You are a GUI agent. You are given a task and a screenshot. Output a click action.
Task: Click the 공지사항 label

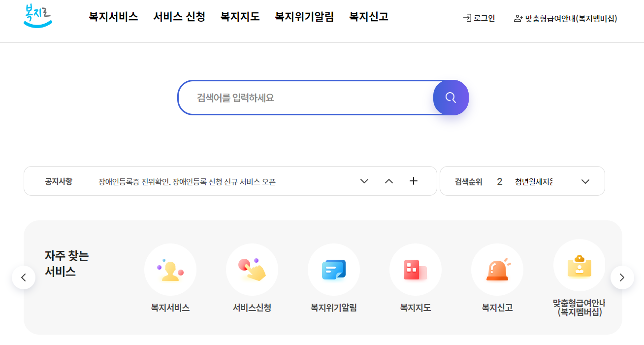pyautogui.click(x=59, y=181)
